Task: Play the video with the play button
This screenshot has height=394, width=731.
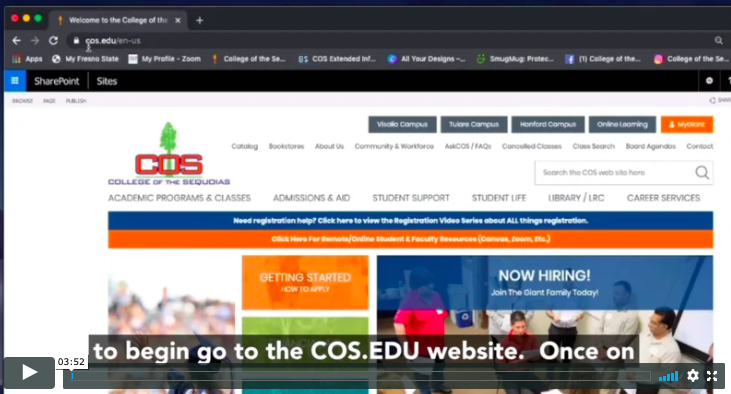Action: tap(29, 372)
